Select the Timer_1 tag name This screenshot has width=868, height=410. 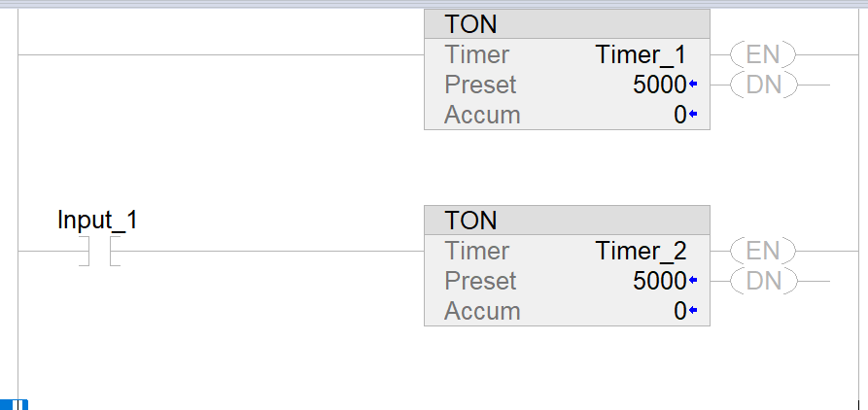pos(641,54)
